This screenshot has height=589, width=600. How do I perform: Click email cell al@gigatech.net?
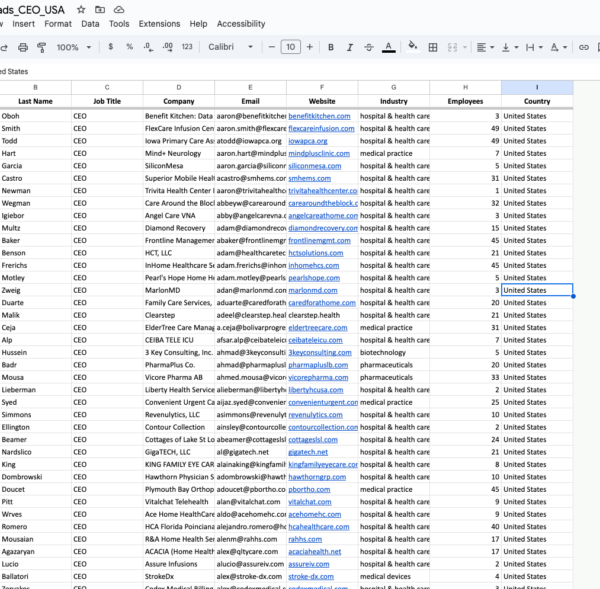tap(250, 452)
